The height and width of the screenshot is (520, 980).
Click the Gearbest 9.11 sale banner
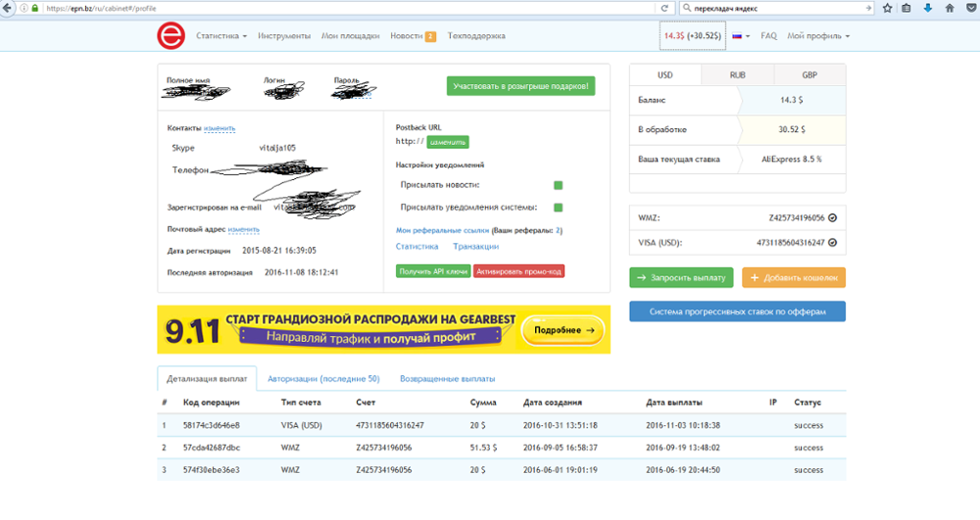click(383, 330)
